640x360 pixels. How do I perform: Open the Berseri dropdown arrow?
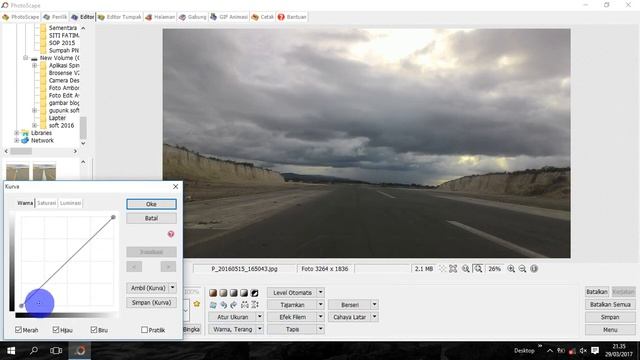click(374, 304)
